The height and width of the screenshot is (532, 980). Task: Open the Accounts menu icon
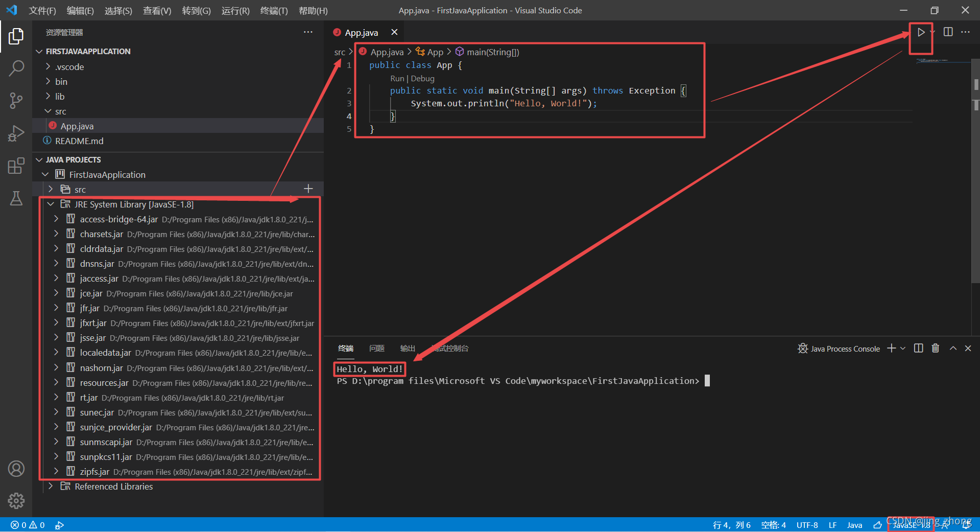coord(16,469)
